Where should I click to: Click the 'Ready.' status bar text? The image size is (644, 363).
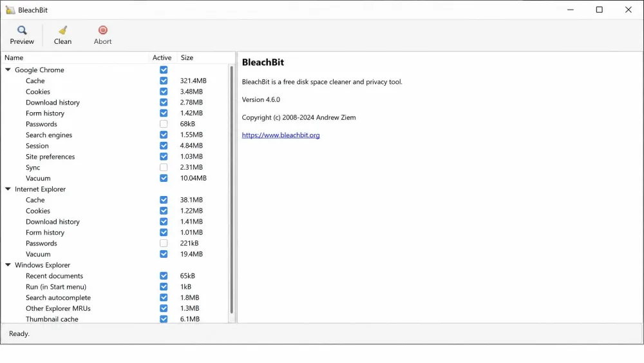19,333
